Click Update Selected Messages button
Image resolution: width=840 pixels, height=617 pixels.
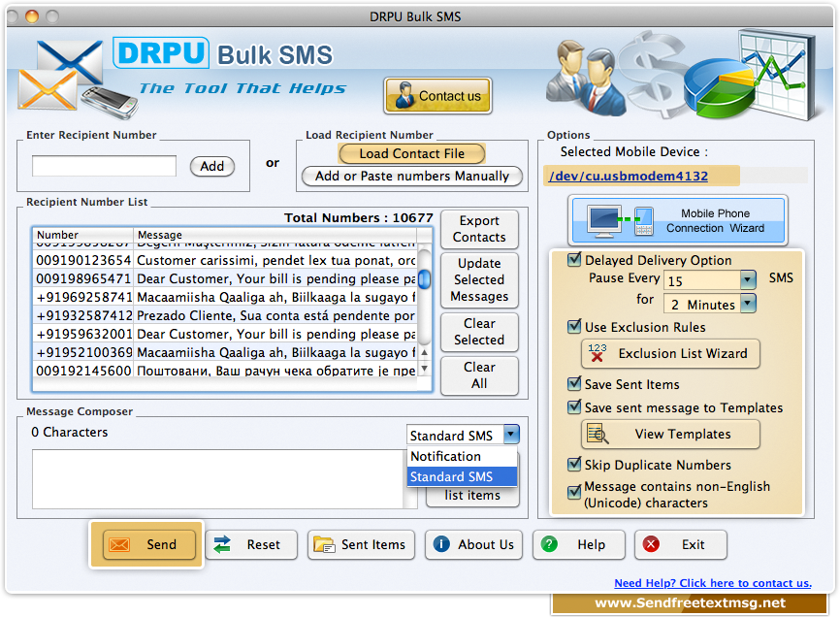click(x=479, y=279)
